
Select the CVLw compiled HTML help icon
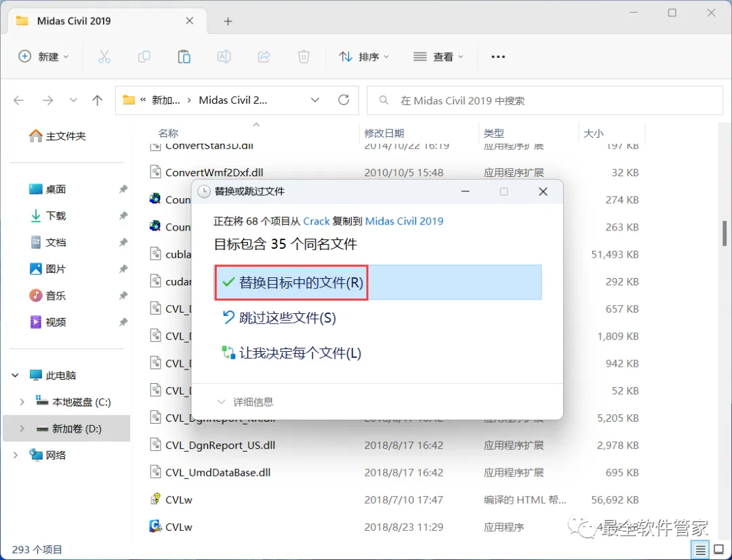(x=155, y=499)
